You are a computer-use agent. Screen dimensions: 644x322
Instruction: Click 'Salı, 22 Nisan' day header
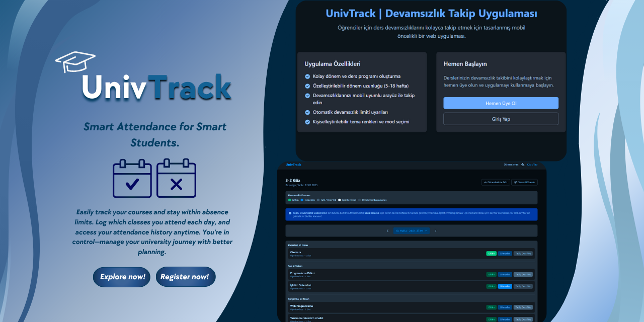pyautogui.click(x=295, y=266)
